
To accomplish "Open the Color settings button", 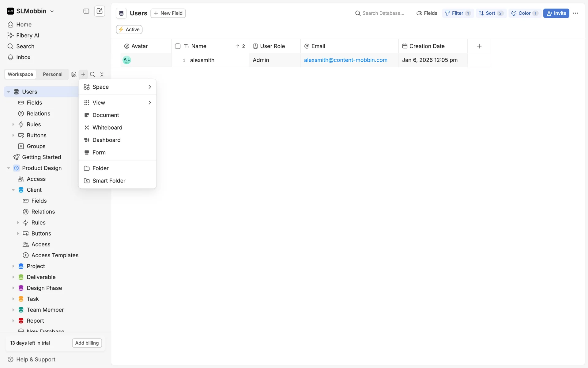I will pos(525,13).
